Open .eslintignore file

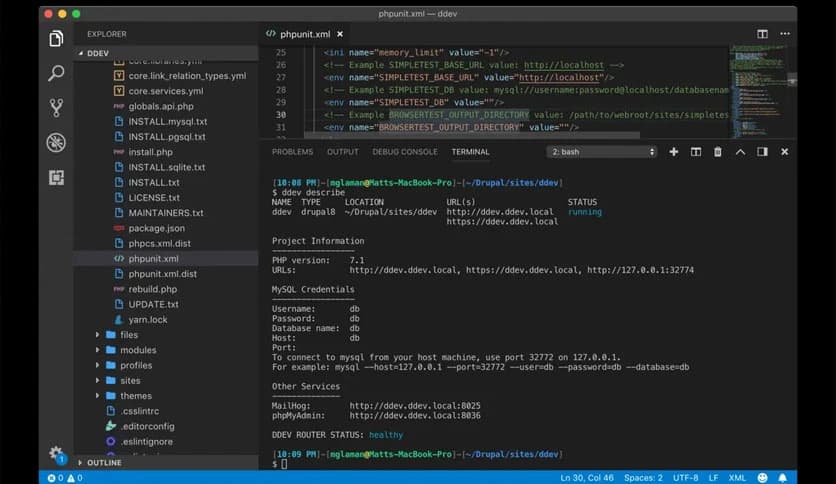tap(146, 442)
